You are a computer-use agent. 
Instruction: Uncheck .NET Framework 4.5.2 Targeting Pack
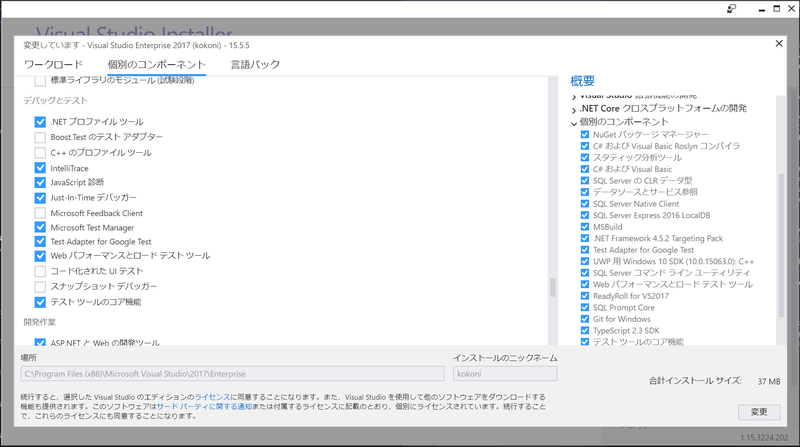click(585, 238)
